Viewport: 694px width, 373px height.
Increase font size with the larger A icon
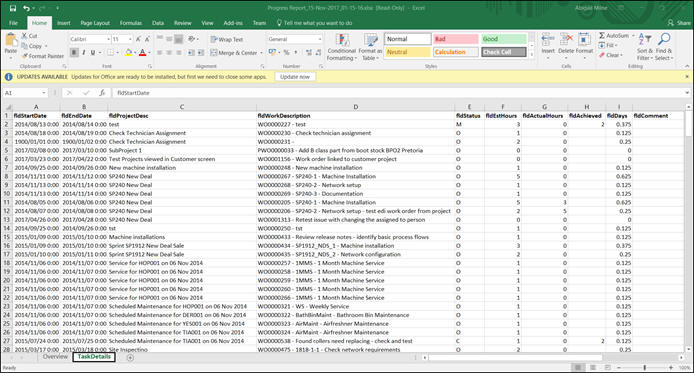[x=138, y=39]
